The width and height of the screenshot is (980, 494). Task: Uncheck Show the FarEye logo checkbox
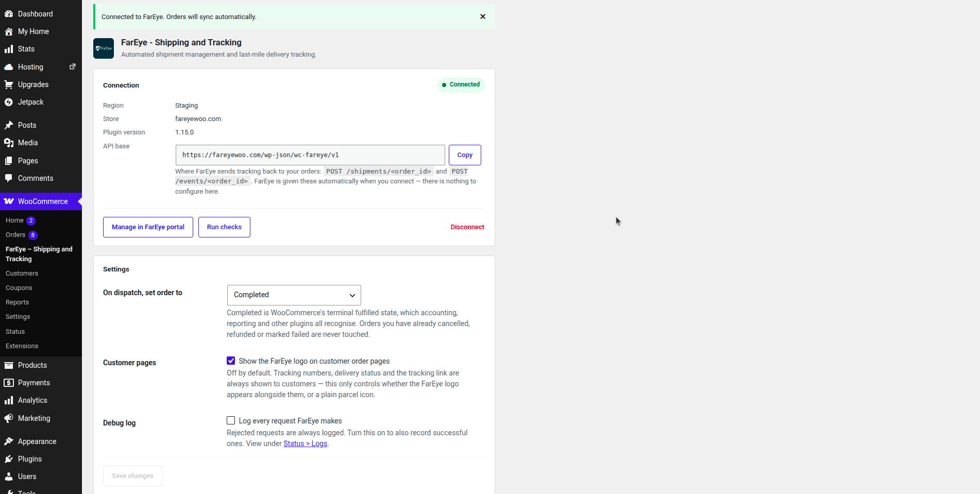(x=231, y=361)
